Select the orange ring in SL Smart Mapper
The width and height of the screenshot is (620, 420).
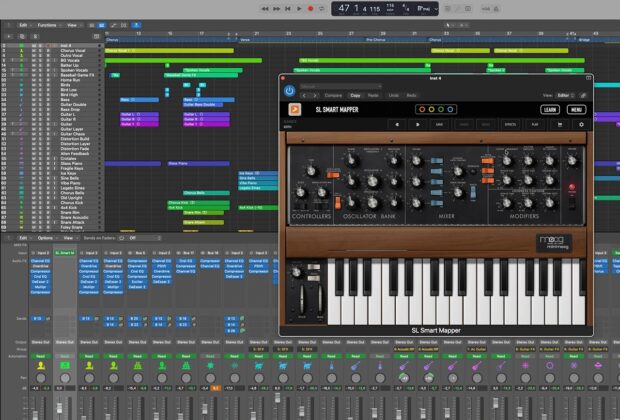(x=422, y=109)
